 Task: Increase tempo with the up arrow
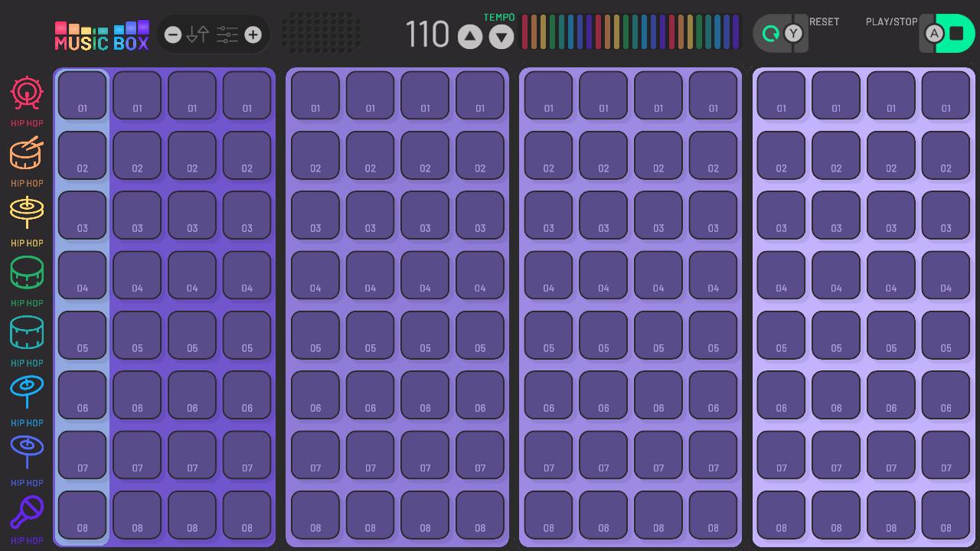tap(469, 37)
